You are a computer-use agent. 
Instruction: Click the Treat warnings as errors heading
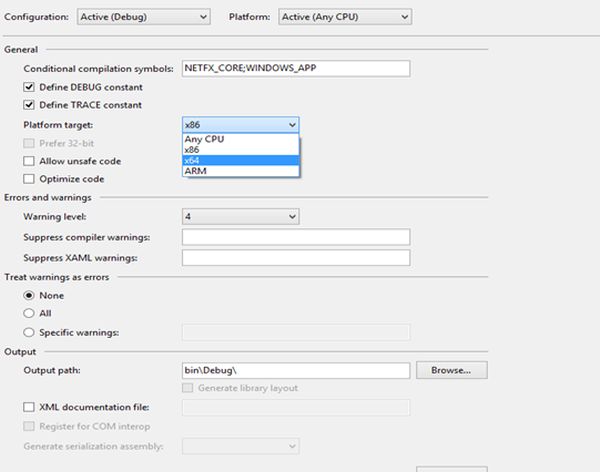click(57, 277)
